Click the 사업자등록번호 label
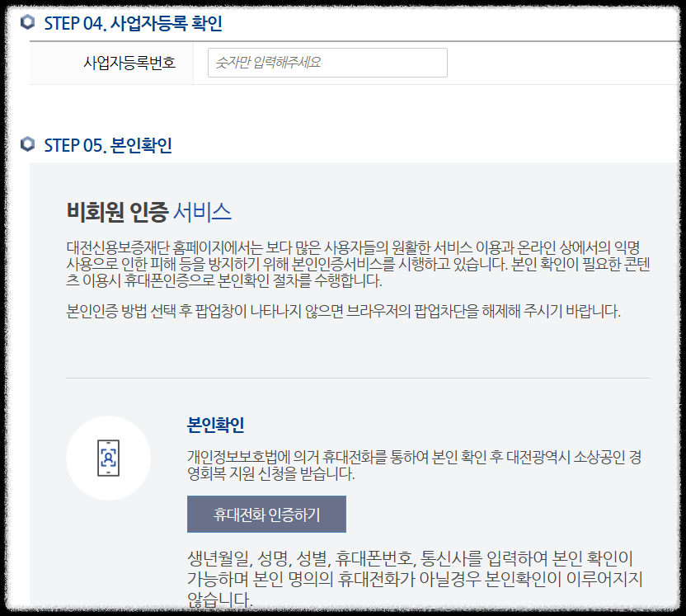Image resolution: width=686 pixels, height=616 pixels. tap(129, 63)
